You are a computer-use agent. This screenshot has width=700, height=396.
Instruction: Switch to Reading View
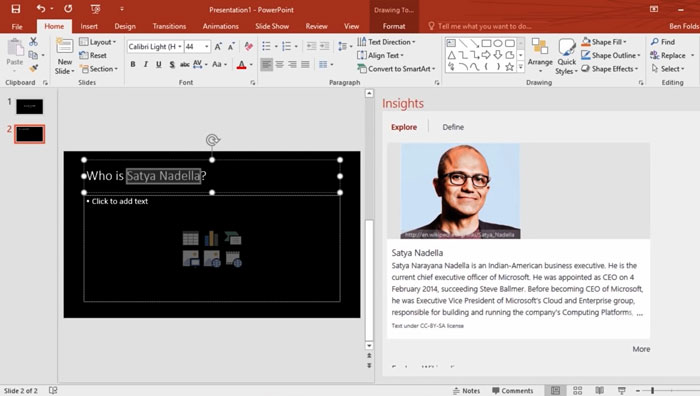pyautogui.click(x=600, y=391)
